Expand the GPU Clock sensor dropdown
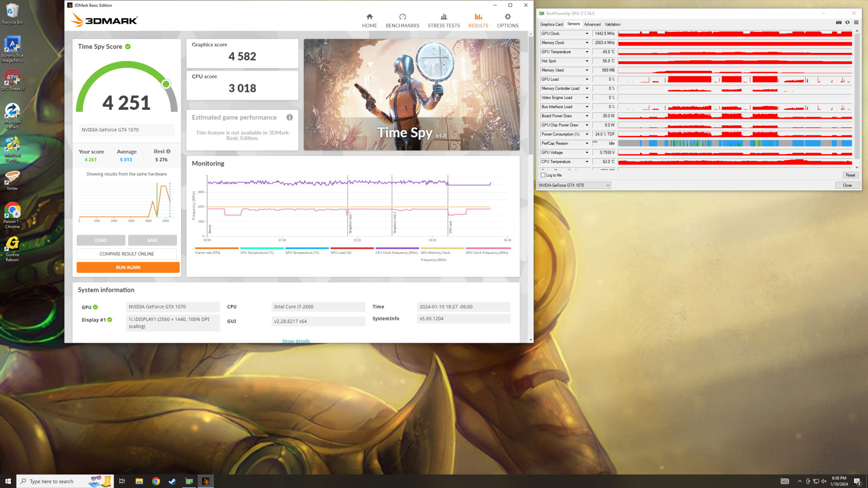This screenshot has width=868, height=488. pos(587,33)
